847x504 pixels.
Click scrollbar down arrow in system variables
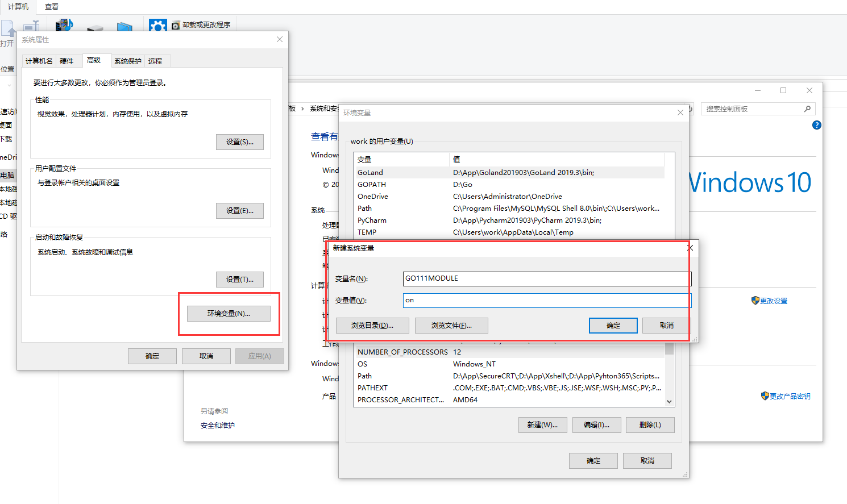pyautogui.click(x=670, y=401)
